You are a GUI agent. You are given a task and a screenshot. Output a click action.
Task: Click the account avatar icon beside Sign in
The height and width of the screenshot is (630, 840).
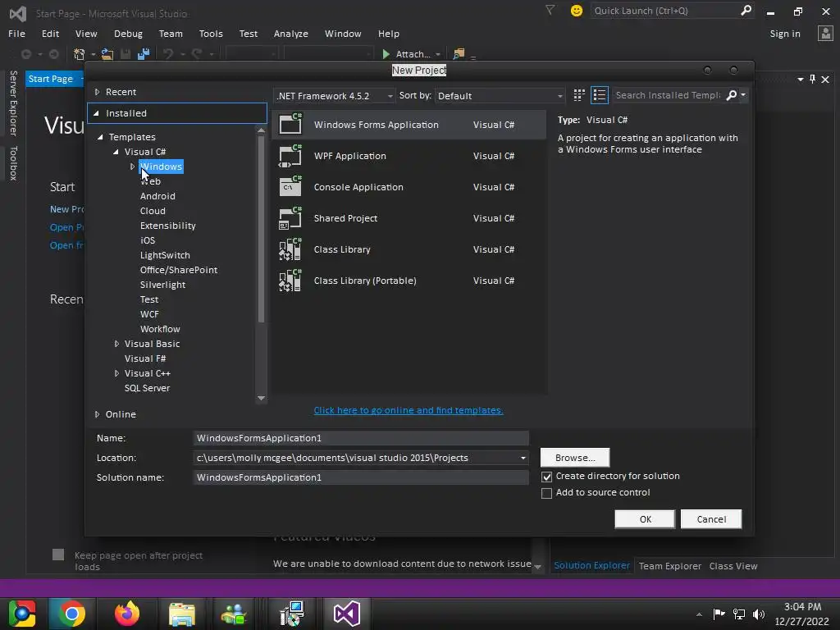825,33
